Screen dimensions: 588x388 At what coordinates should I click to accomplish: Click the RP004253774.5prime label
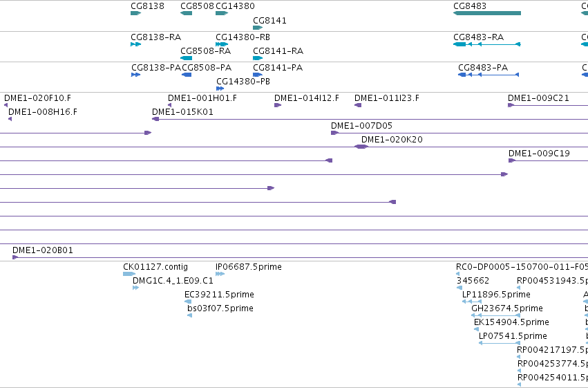[x=553, y=364]
